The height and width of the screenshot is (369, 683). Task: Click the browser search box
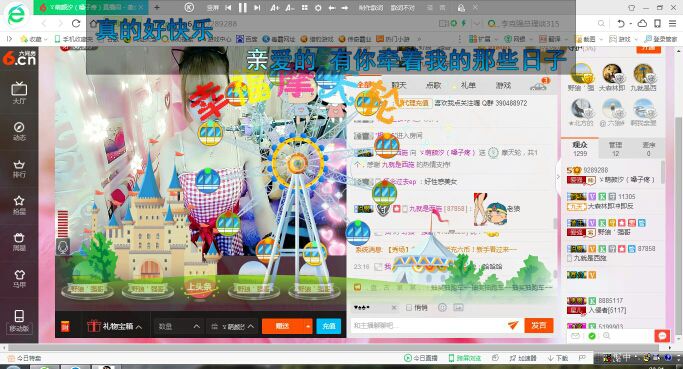tap(547, 23)
